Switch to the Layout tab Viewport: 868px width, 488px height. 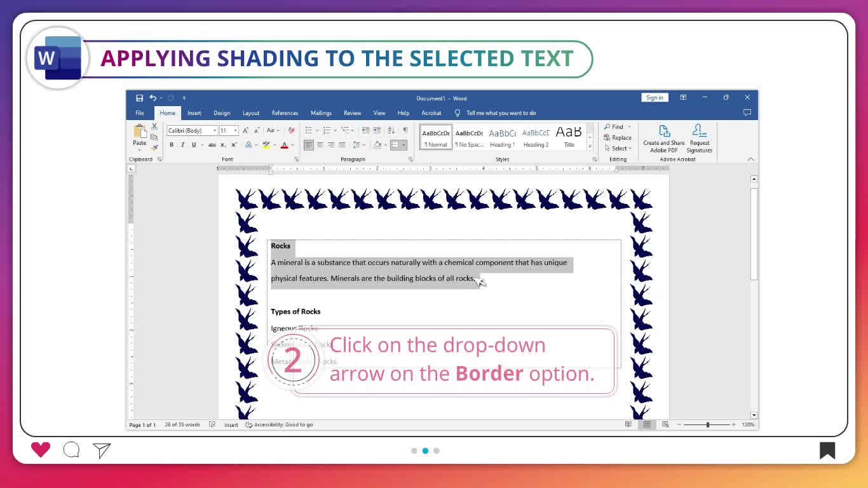pos(251,113)
